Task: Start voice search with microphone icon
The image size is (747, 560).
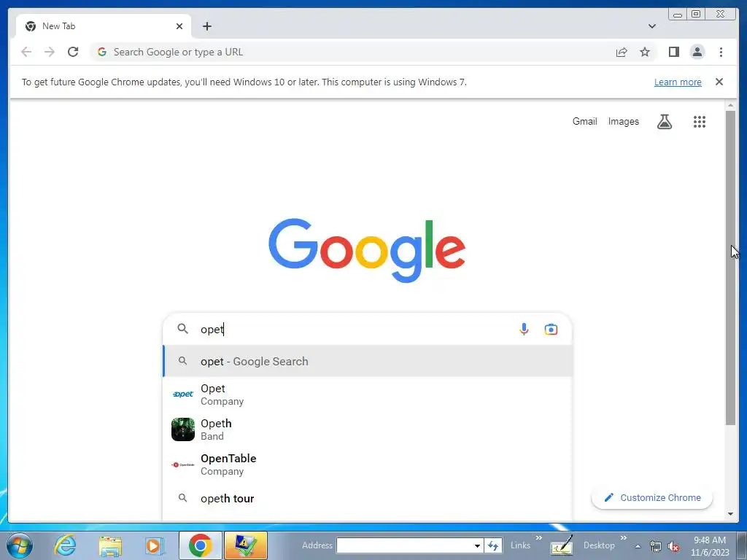Action: (524, 329)
